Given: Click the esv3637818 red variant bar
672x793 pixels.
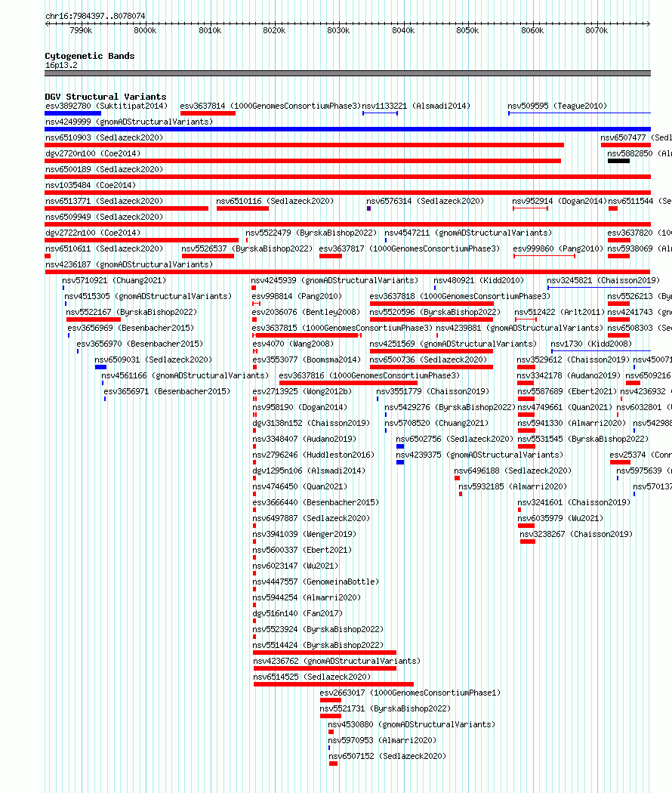Looking at the screenshot, I should (431, 304).
